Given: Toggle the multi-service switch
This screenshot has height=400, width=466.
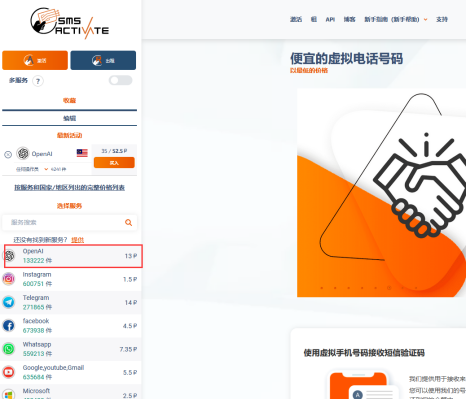Looking at the screenshot, I should (x=121, y=80).
